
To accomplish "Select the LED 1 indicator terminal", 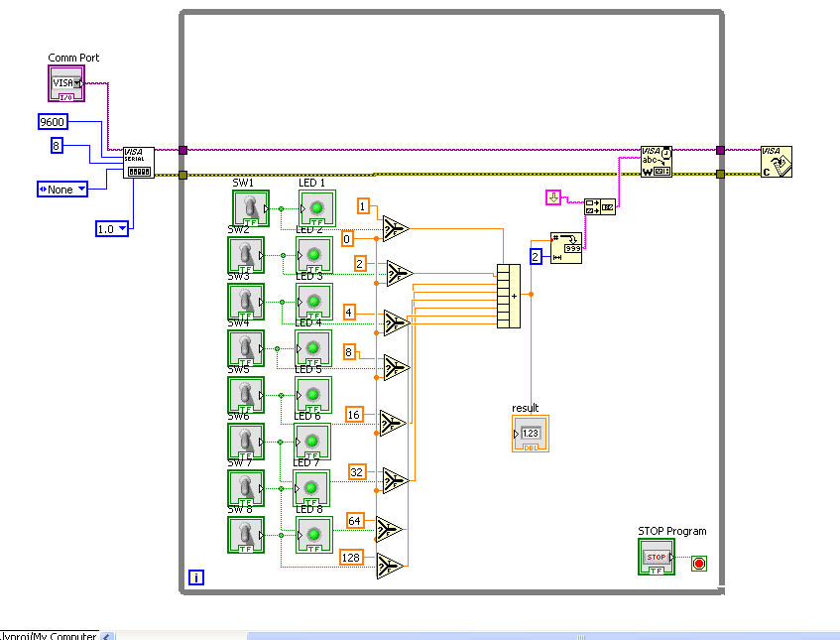I will coord(317,208).
